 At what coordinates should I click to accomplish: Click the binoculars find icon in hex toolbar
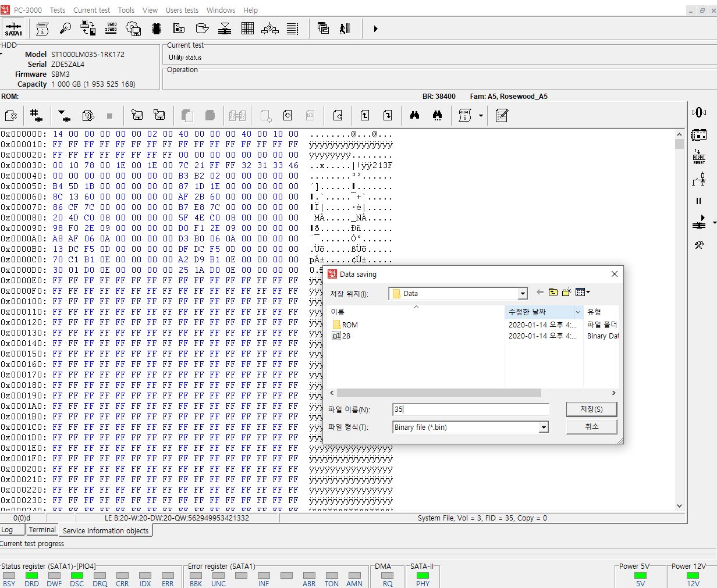click(x=414, y=115)
